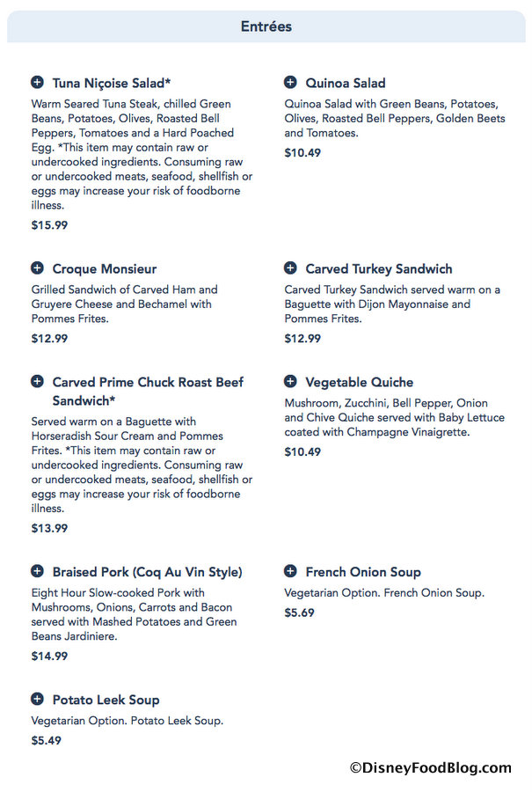Click the plus icon beside Croque Monsieur
532x792 pixels.
coord(37,268)
